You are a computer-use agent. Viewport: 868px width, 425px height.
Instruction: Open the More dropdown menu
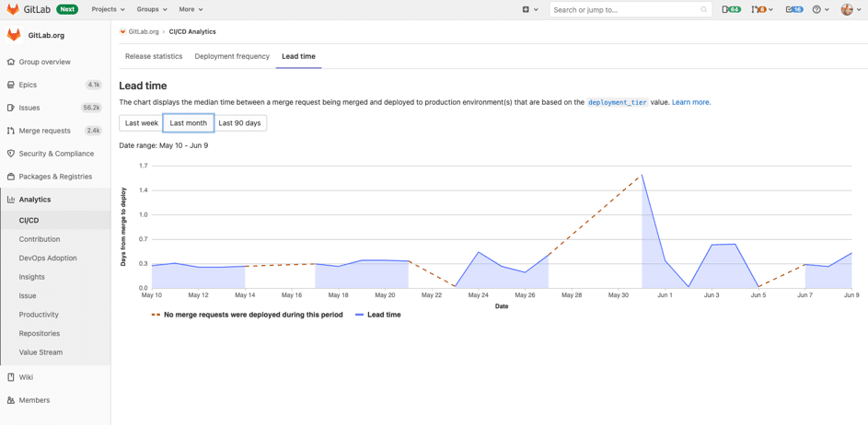pos(191,9)
